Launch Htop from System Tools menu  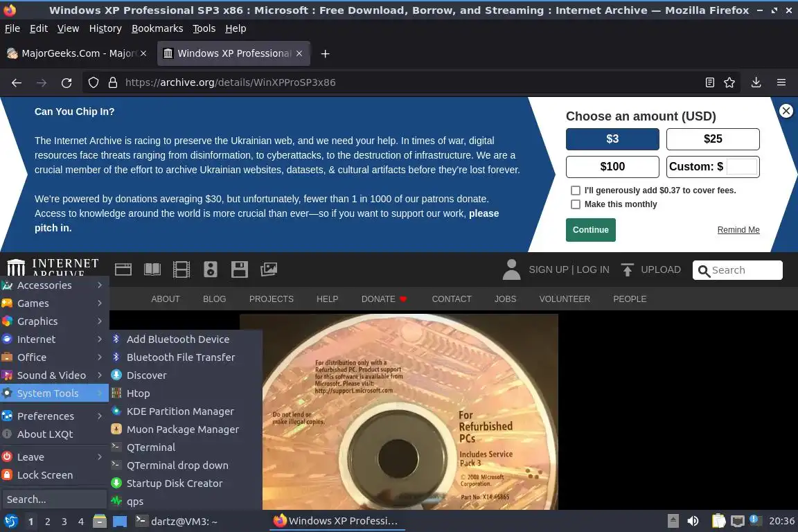coord(185,393)
